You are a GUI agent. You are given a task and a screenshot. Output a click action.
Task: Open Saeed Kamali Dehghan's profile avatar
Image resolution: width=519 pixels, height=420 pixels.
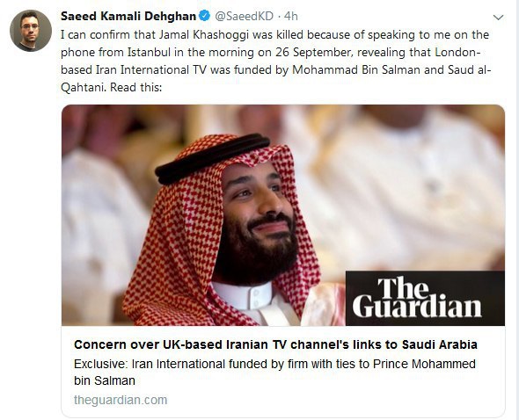pyautogui.click(x=31, y=31)
